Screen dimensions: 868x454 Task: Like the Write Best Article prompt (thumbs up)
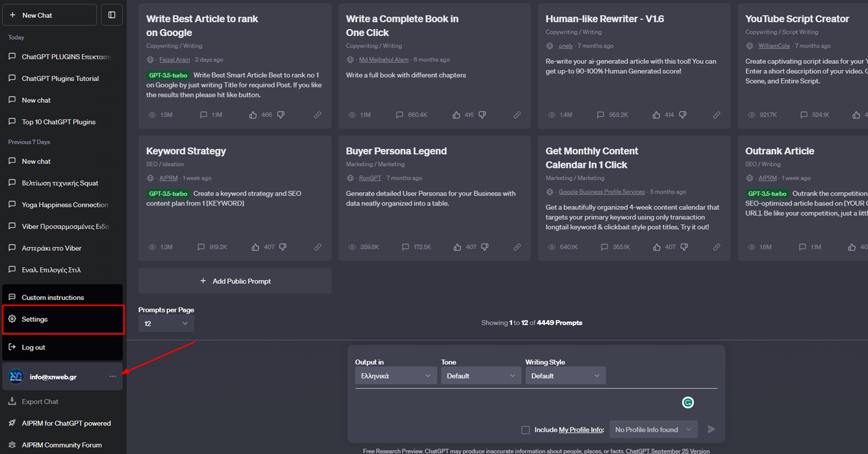[253, 115]
